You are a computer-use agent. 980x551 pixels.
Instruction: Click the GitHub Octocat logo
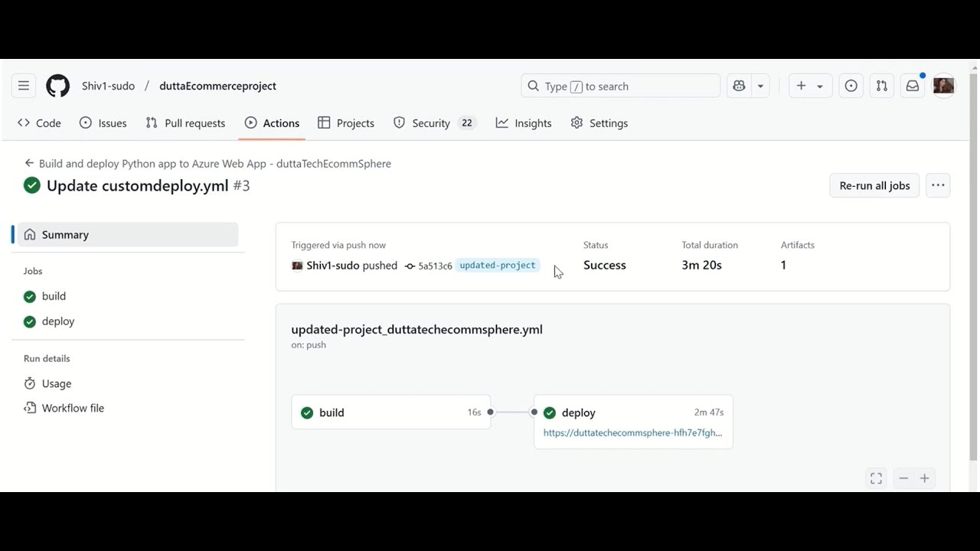(x=57, y=86)
